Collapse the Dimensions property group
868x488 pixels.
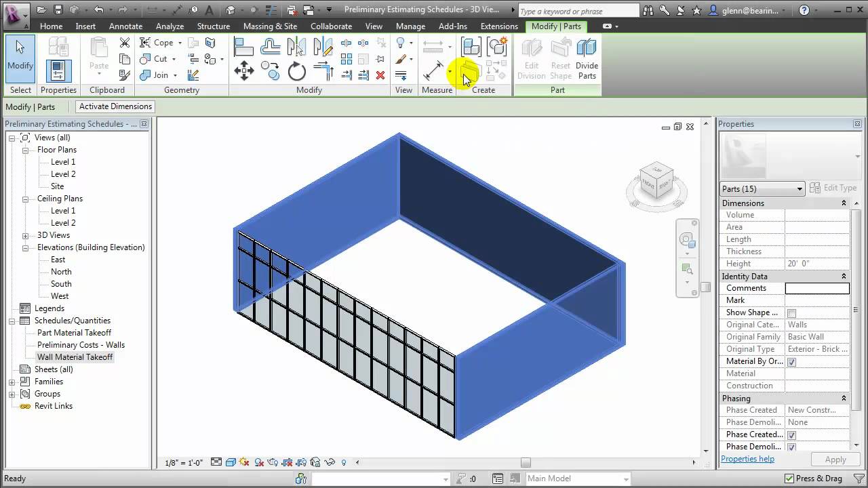[844, 203]
